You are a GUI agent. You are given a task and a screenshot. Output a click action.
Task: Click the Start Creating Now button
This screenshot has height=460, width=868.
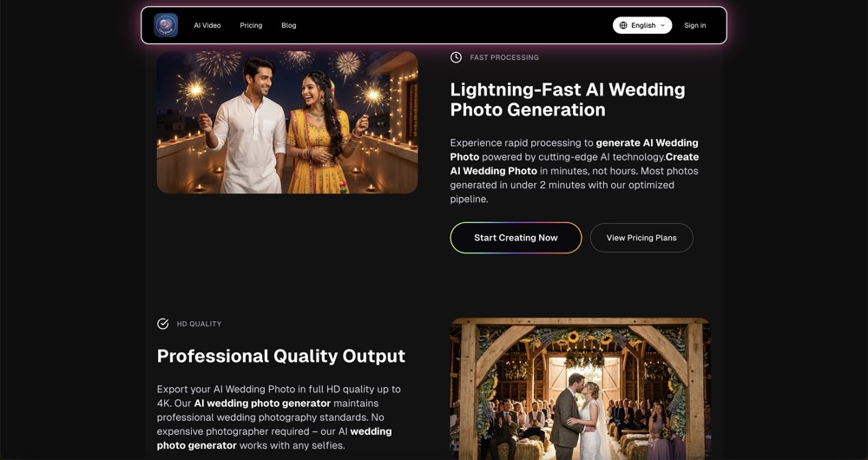(516, 238)
